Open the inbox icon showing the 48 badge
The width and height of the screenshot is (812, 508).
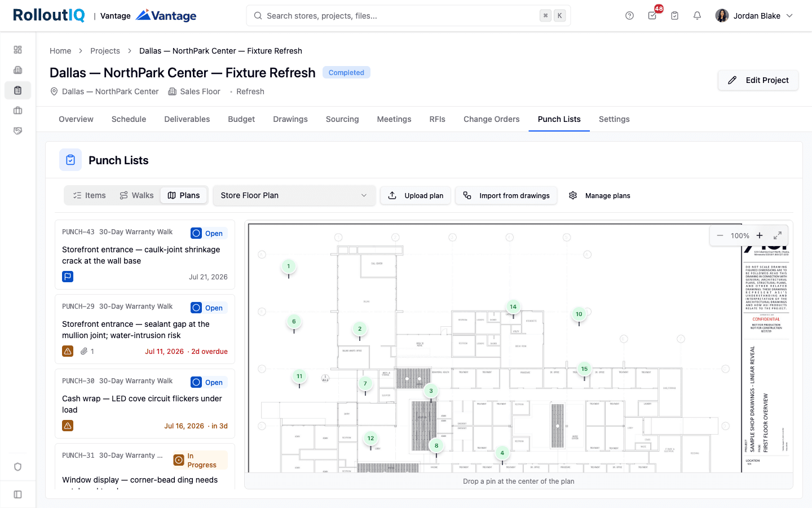652,16
